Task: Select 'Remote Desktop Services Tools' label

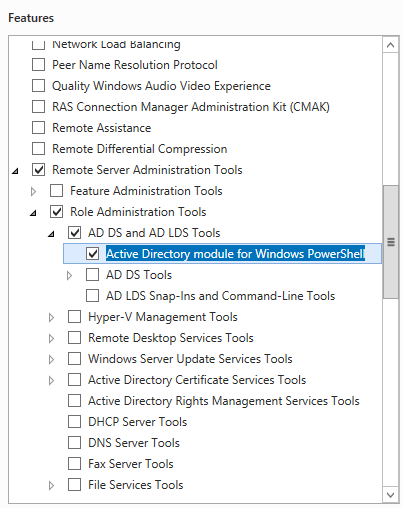Action: (x=171, y=338)
